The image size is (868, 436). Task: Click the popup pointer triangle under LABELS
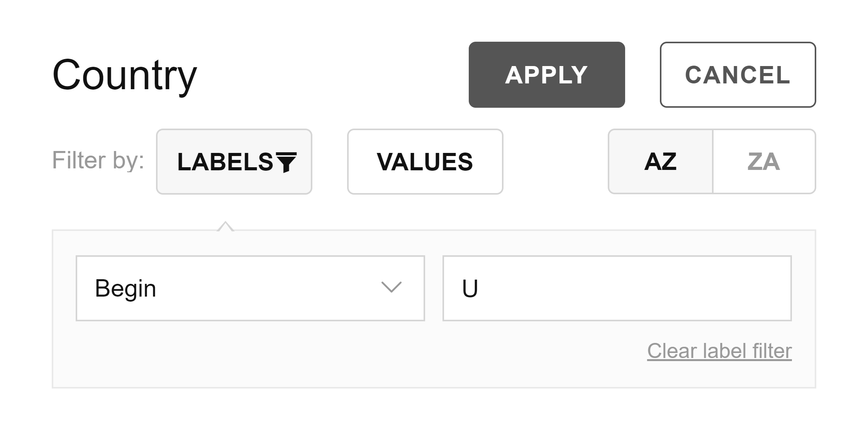click(x=225, y=226)
